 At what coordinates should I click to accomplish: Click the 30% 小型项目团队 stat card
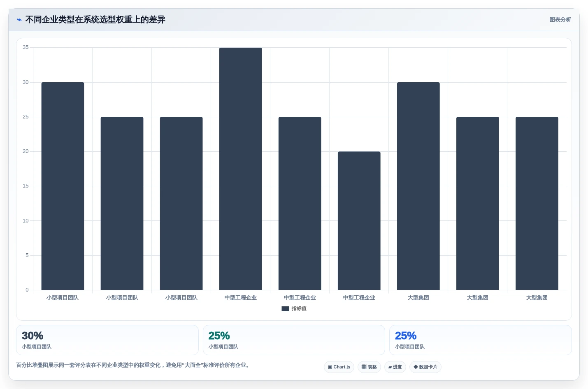coord(107,340)
